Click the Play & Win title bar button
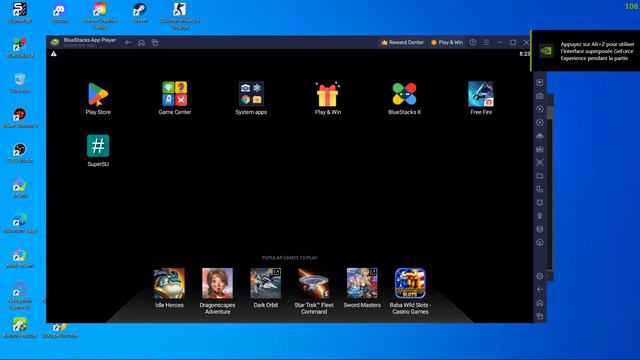The width and height of the screenshot is (640, 360). coord(447,42)
